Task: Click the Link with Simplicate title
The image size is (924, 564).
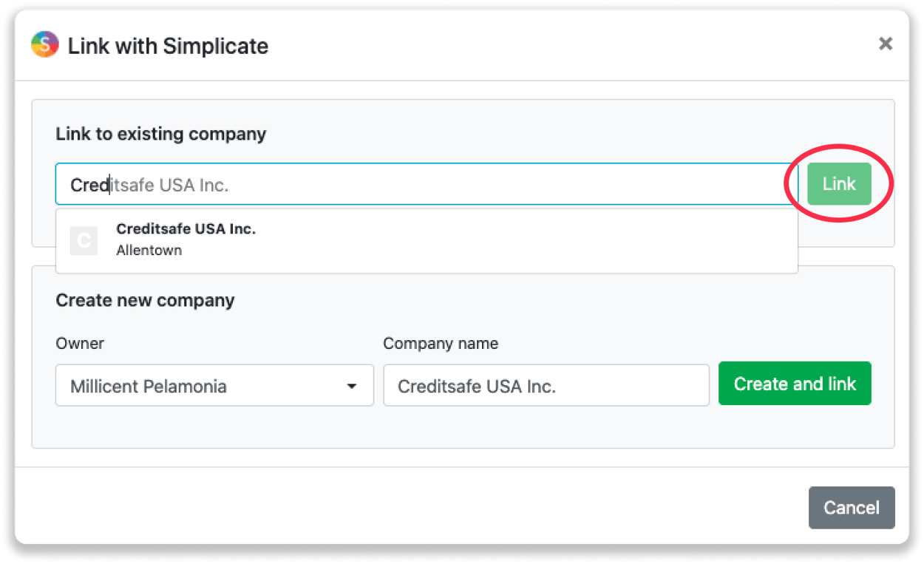Action: (169, 45)
